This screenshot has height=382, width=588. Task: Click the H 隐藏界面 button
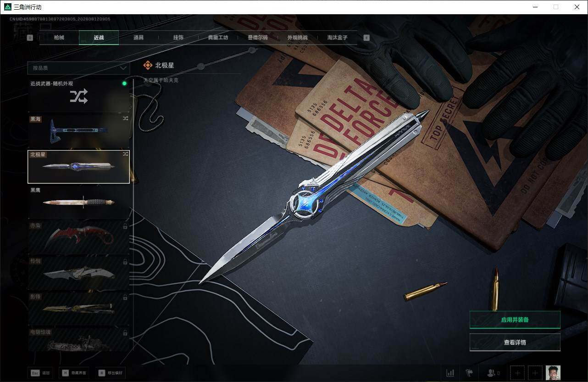click(x=74, y=373)
